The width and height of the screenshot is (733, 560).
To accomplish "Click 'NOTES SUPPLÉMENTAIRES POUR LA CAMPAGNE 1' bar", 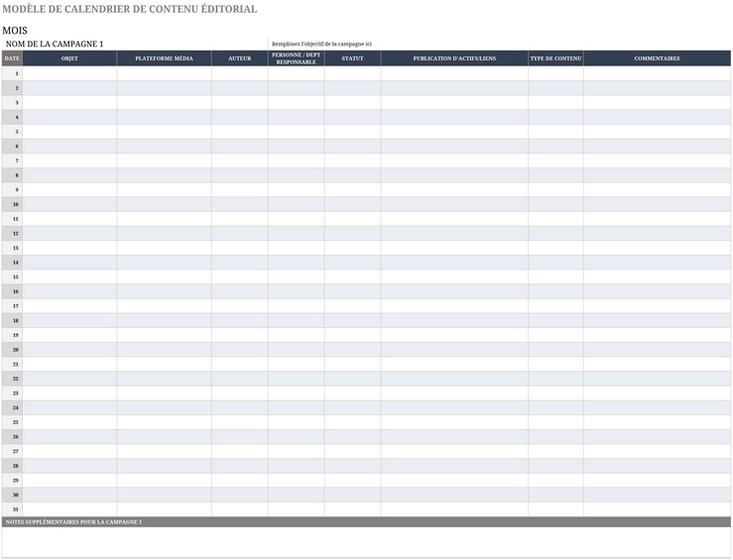I will click(366, 521).
